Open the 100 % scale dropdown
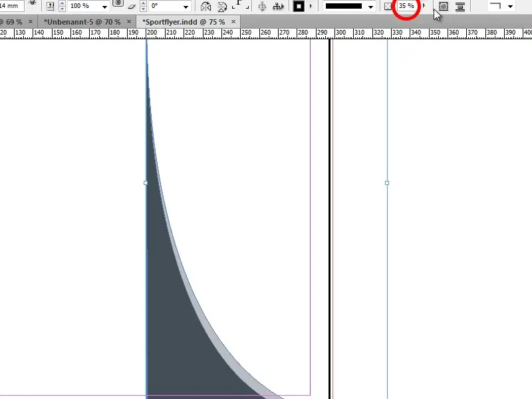This screenshot has width=532, height=399. tap(104, 7)
